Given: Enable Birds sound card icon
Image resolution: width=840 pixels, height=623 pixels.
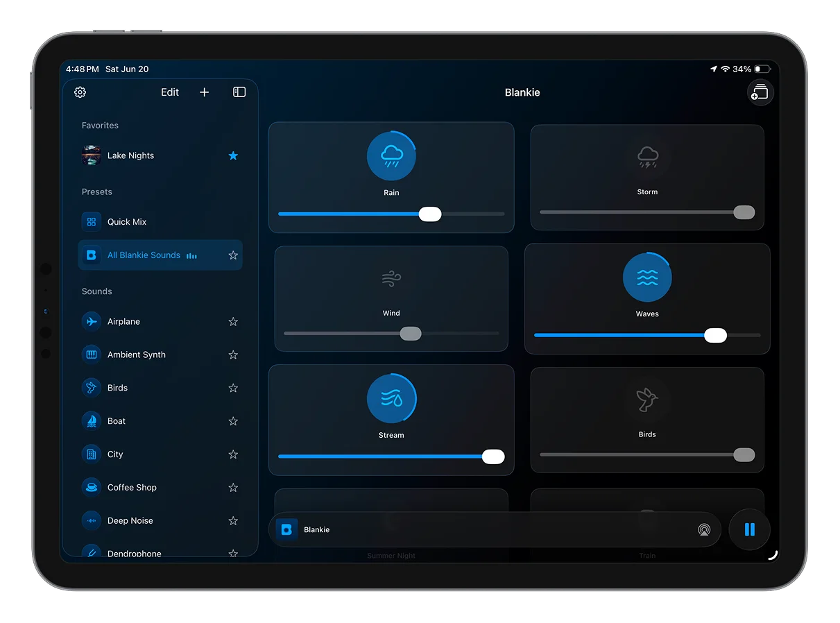Looking at the screenshot, I should click(647, 400).
